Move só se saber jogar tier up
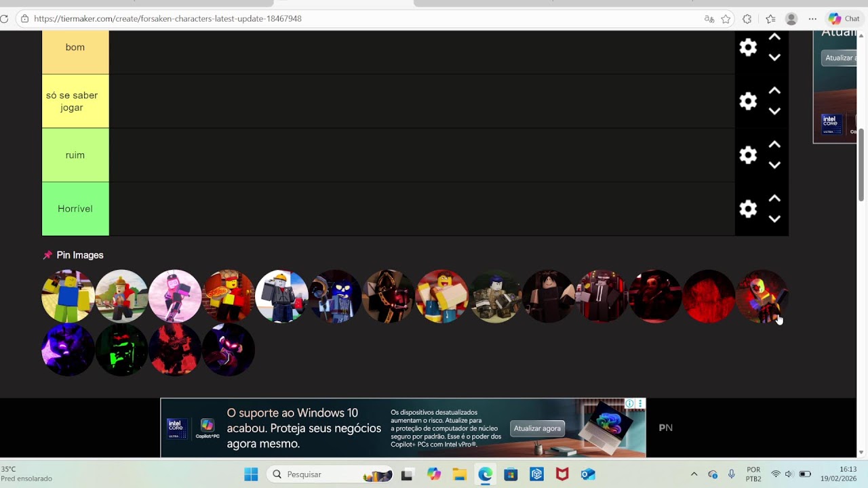Image resolution: width=868 pixels, height=488 pixels. tap(774, 91)
